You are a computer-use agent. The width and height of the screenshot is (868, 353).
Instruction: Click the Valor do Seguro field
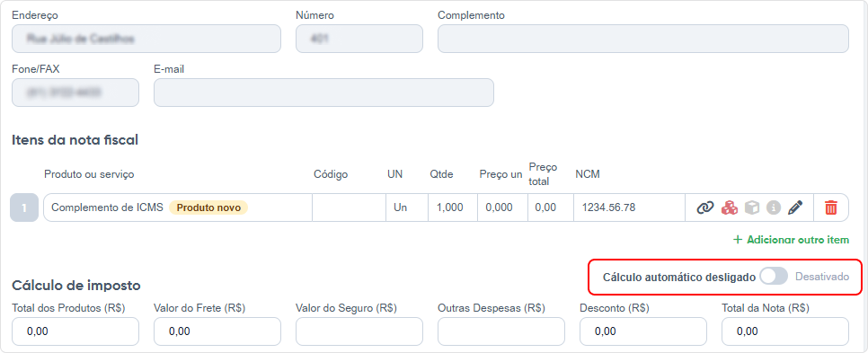[x=359, y=331]
